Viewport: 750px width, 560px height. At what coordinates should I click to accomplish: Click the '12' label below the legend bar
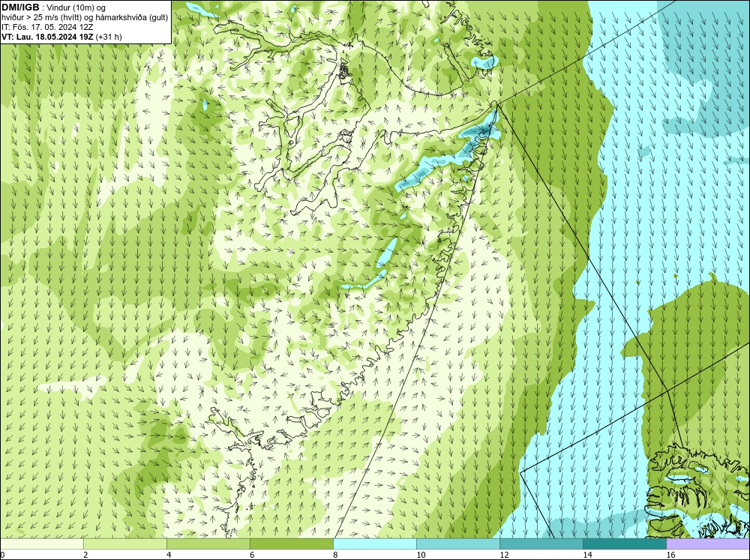(504, 555)
